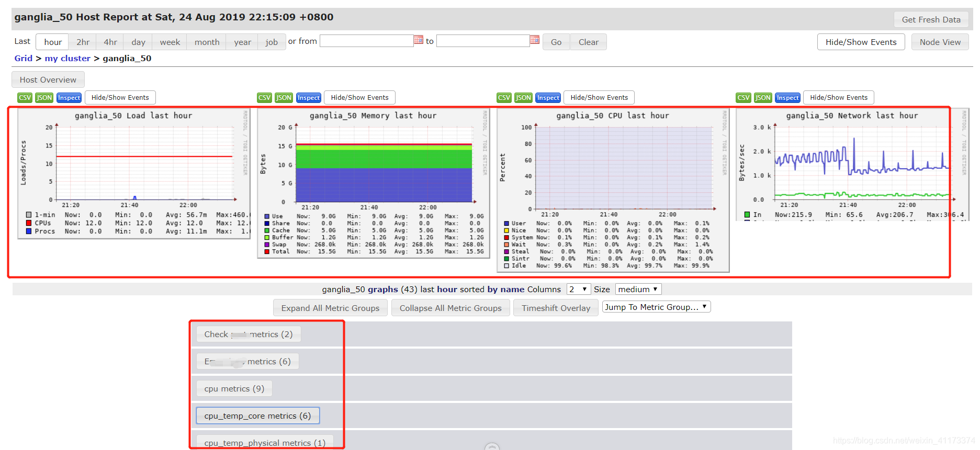Select the hour time range
The height and width of the screenshot is (450, 980).
(53, 42)
